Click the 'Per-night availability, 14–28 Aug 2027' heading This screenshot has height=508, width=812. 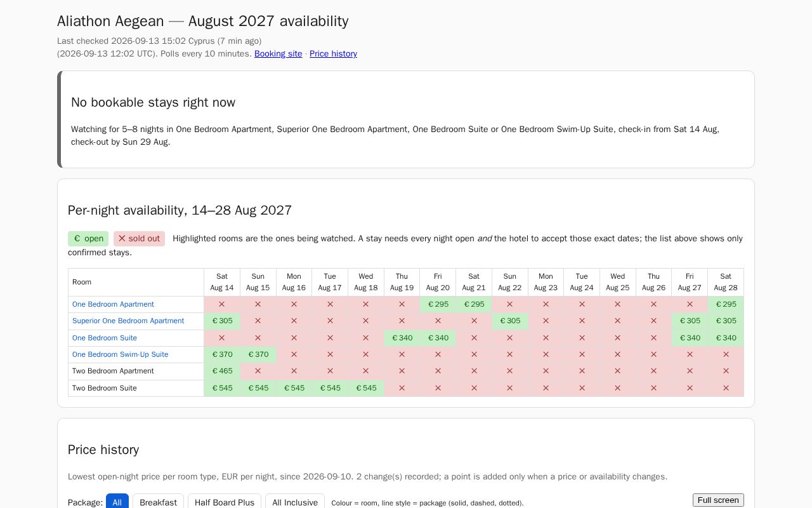click(x=180, y=210)
